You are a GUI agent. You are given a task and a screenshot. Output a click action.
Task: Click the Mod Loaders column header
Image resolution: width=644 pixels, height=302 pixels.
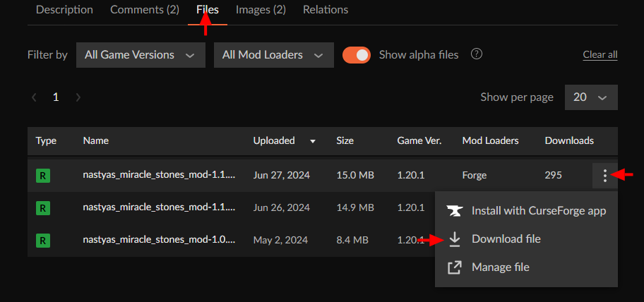[x=490, y=140]
